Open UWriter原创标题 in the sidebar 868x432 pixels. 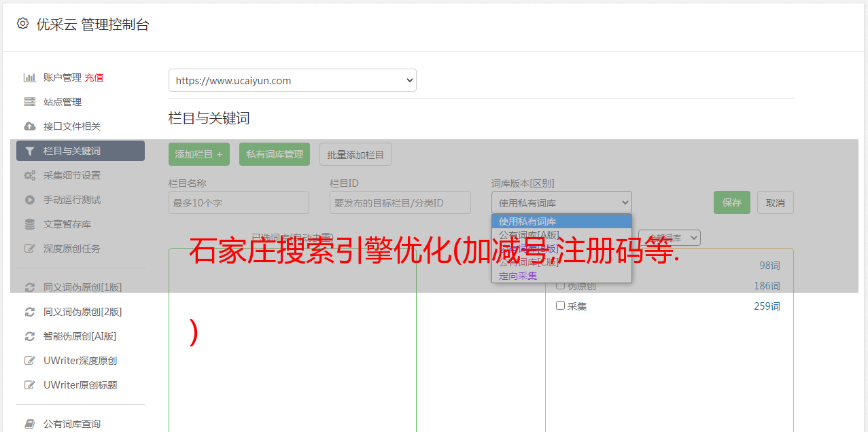click(80, 385)
